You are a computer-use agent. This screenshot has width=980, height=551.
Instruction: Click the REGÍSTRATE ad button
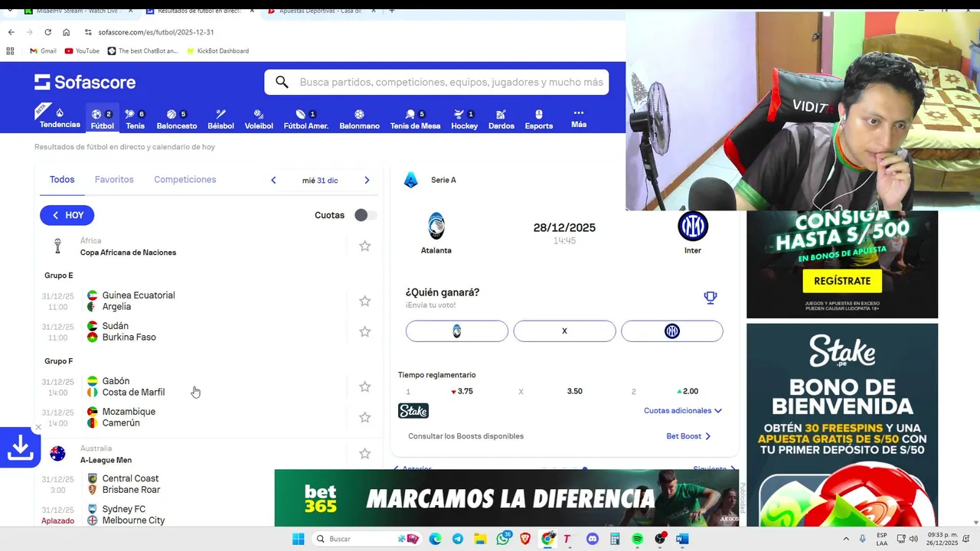click(x=842, y=281)
